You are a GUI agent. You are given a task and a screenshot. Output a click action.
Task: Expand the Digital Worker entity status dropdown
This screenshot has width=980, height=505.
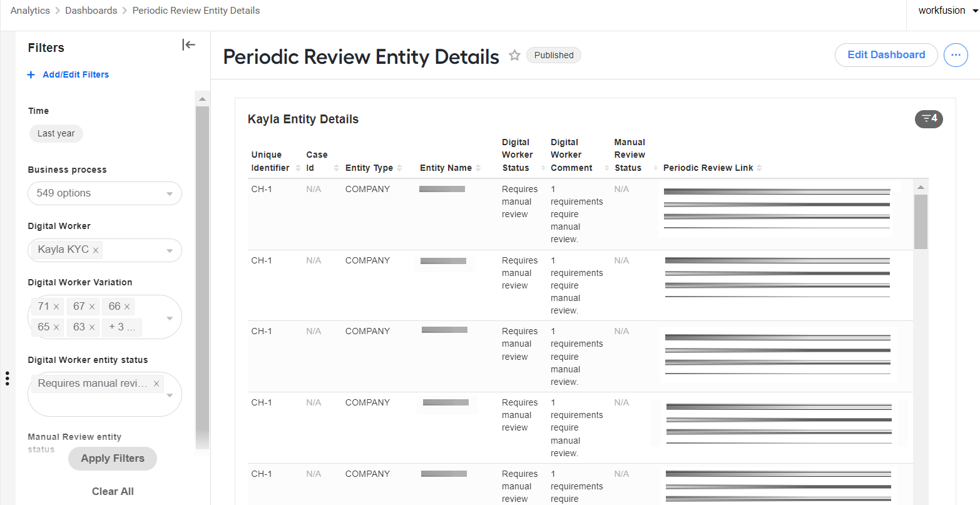[170, 395]
